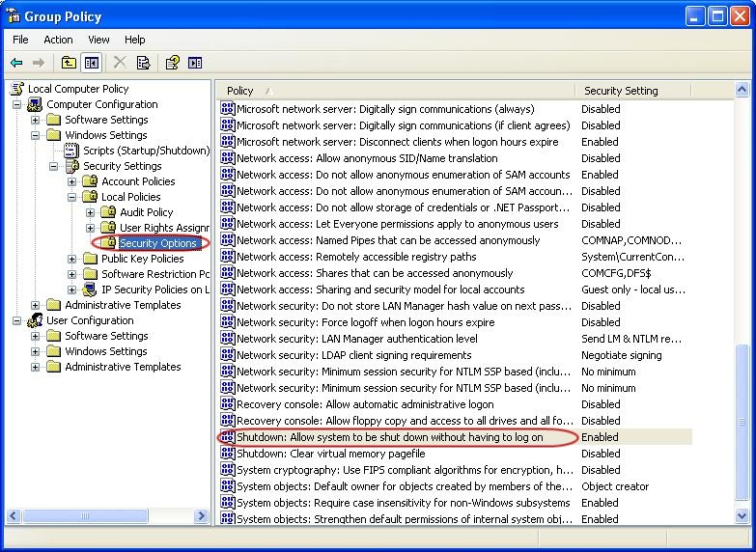Collapse Windows Settings under Computer Configuration
The width and height of the screenshot is (756, 552).
[35, 135]
